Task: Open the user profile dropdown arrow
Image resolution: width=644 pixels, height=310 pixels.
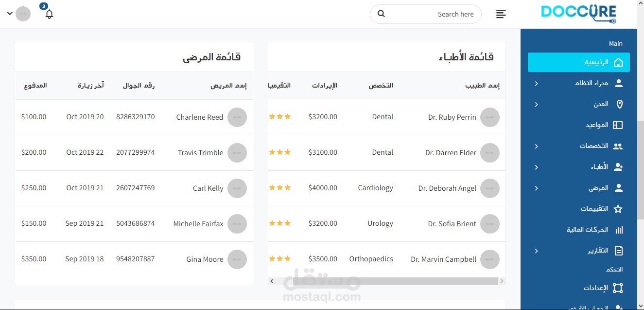Action: coord(10,14)
